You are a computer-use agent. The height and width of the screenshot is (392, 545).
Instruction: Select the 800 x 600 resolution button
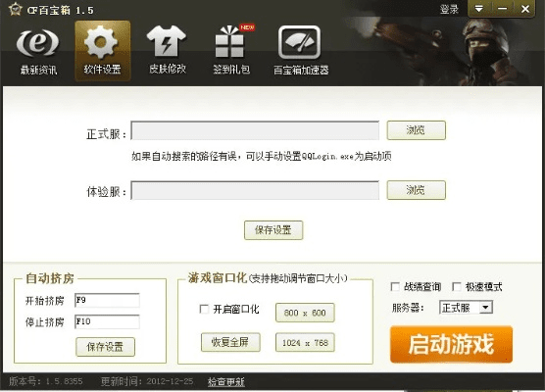pyautogui.click(x=305, y=313)
